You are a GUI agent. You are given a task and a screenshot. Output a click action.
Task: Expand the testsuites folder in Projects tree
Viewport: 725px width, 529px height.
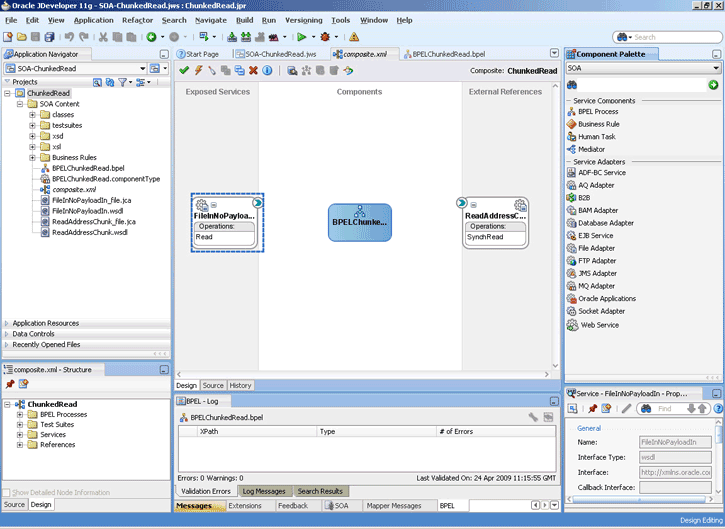(32, 126)
